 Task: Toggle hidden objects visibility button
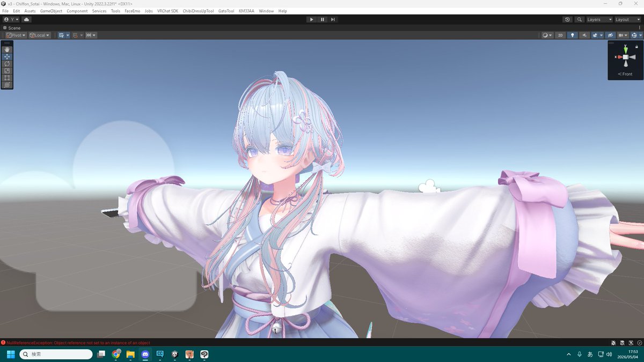pyautogui.click(x=610, y=35)
